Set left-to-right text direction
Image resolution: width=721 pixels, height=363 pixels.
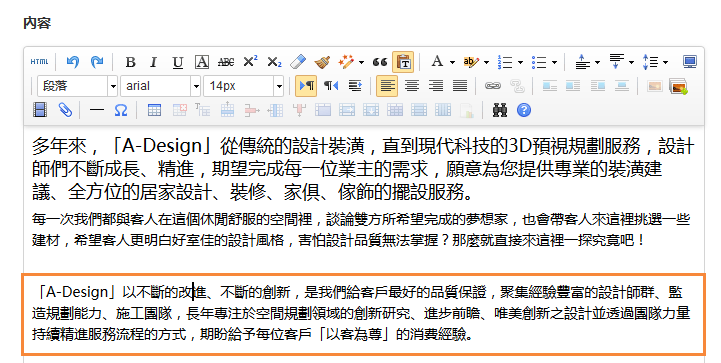point(306,86)
